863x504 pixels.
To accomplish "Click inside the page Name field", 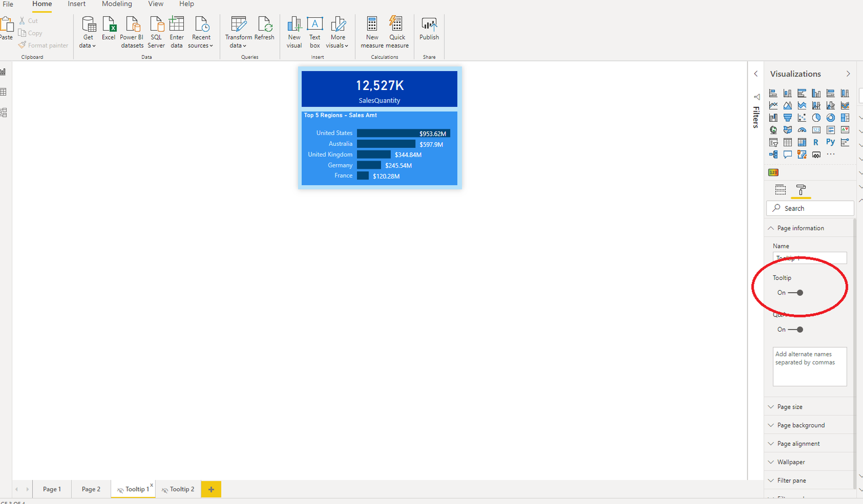I will 809,258.
